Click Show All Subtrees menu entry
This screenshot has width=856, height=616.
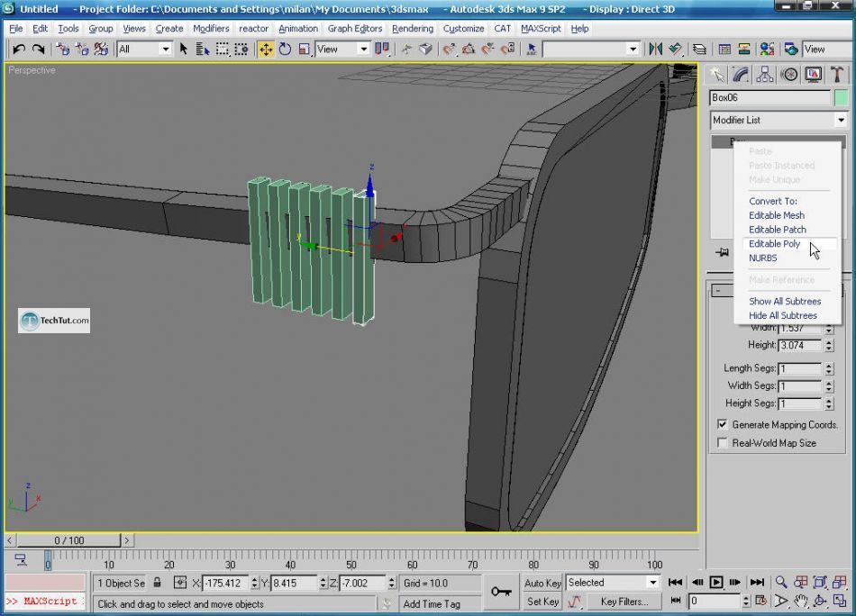(785, 301)
